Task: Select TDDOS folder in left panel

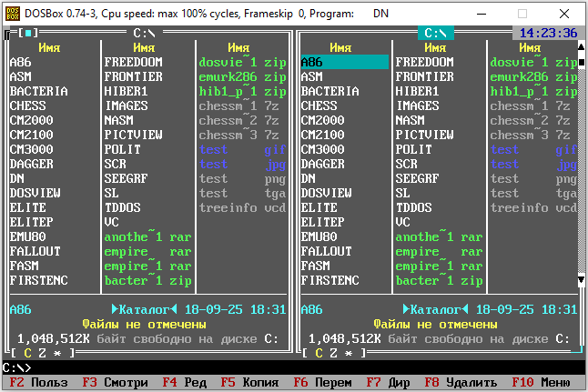Action: pyautogui.click(x=123, y=207)
